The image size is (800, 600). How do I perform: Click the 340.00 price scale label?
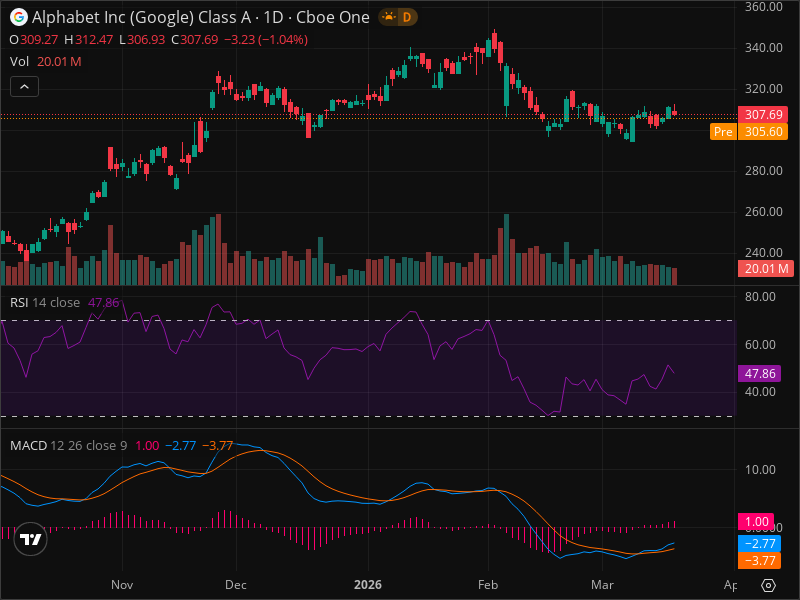click(x=763, y=47)
